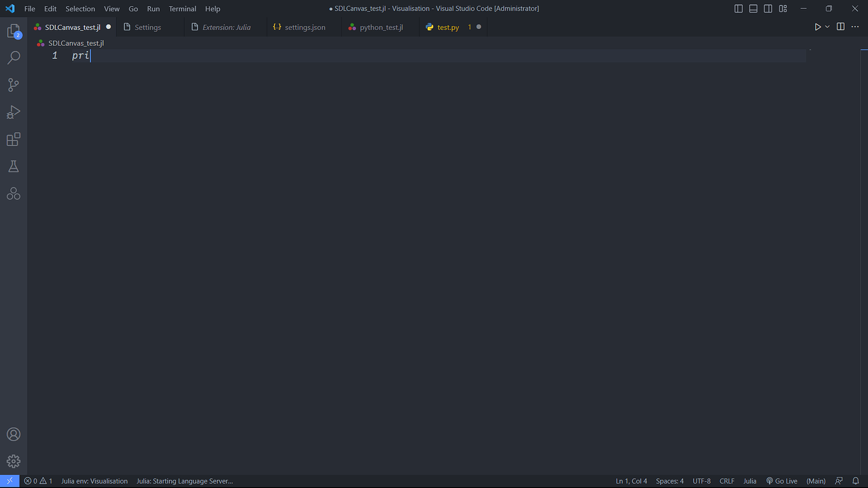
Task: Click the notifications bell in the status bar
Action: (x=855, y=480)
